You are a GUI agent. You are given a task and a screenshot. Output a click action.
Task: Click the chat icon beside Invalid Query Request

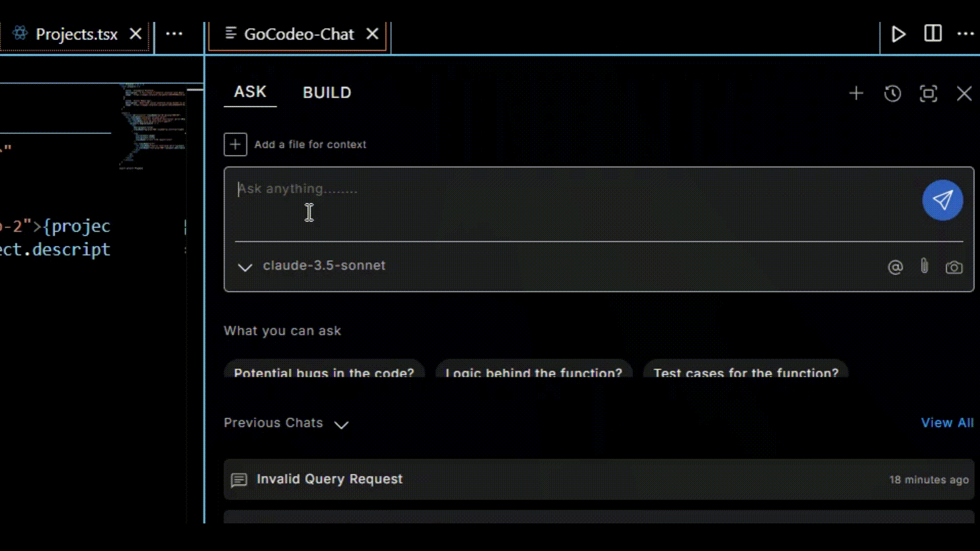point(239,480)
